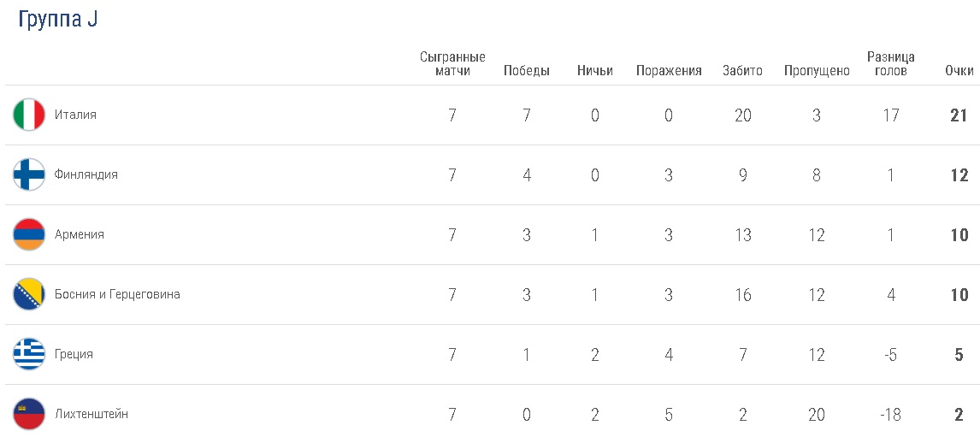Viewport: 980px width, 437px height.
Task: Click the Finland flag icon
Action: click(29, 174)
